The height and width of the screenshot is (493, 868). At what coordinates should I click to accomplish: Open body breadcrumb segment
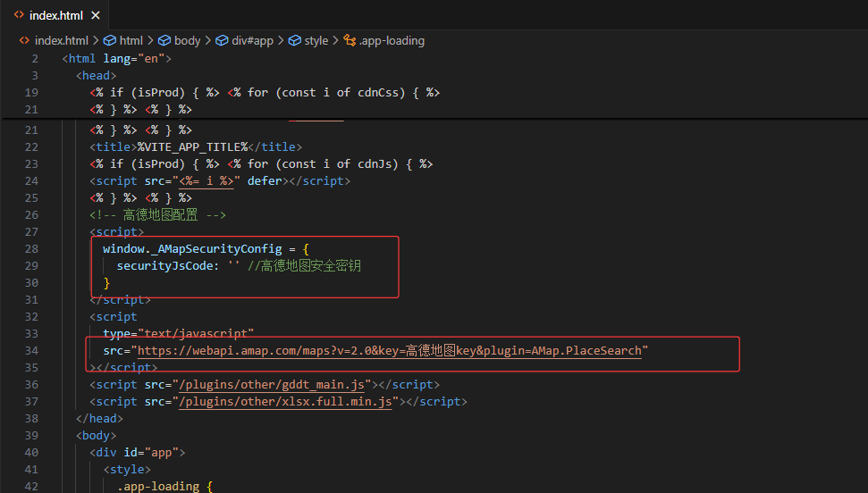tap(187, 40)
